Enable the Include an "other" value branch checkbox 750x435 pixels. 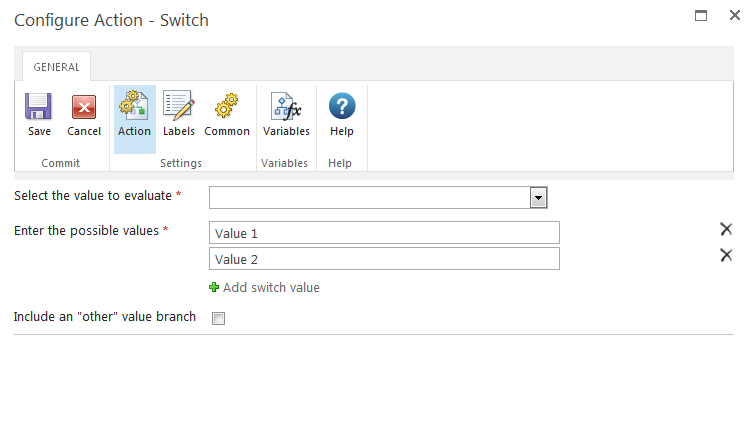219,319
